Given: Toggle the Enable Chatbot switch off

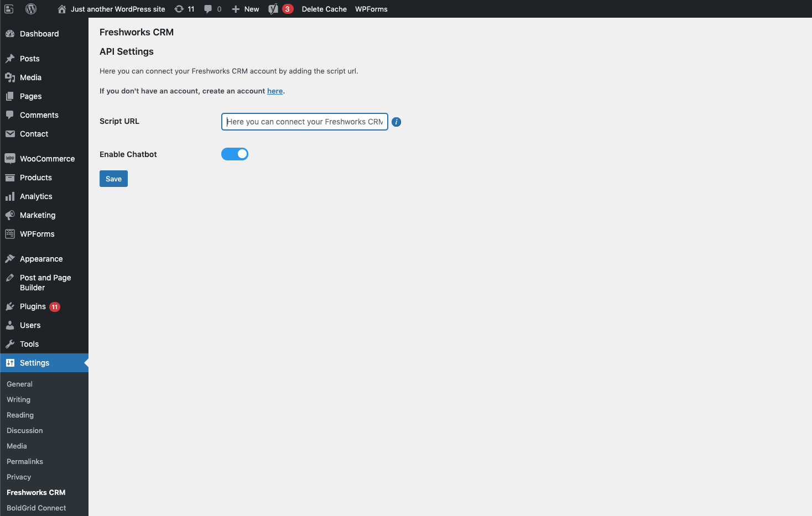Looking at the screenshot, I should [235, 154].
